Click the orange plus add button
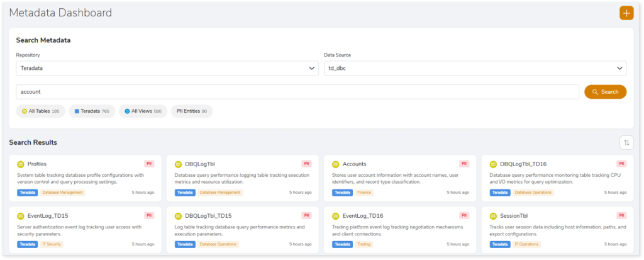This screenshot has width=644, height=260. pos(626,13)
